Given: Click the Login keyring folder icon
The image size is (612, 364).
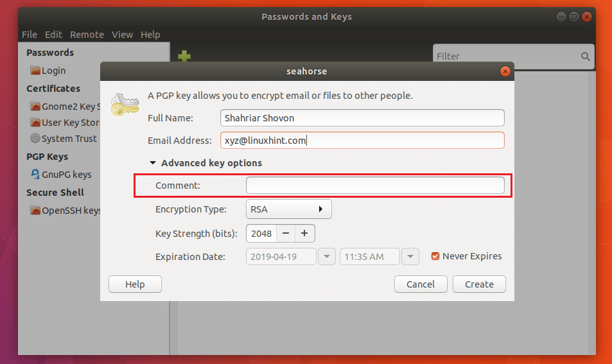Looking at the screenshot, I should [x=35, y=71].
